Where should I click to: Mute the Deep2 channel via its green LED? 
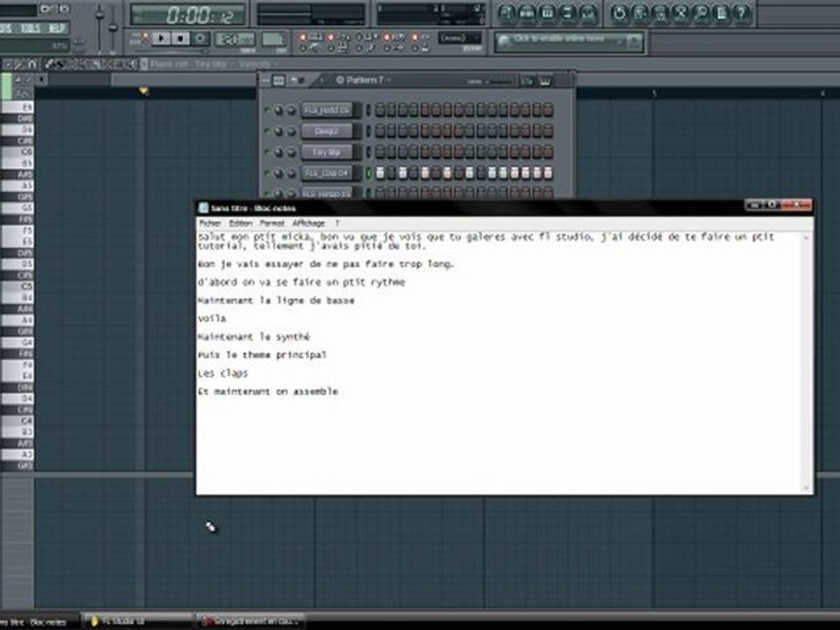[x=267, y=130]
